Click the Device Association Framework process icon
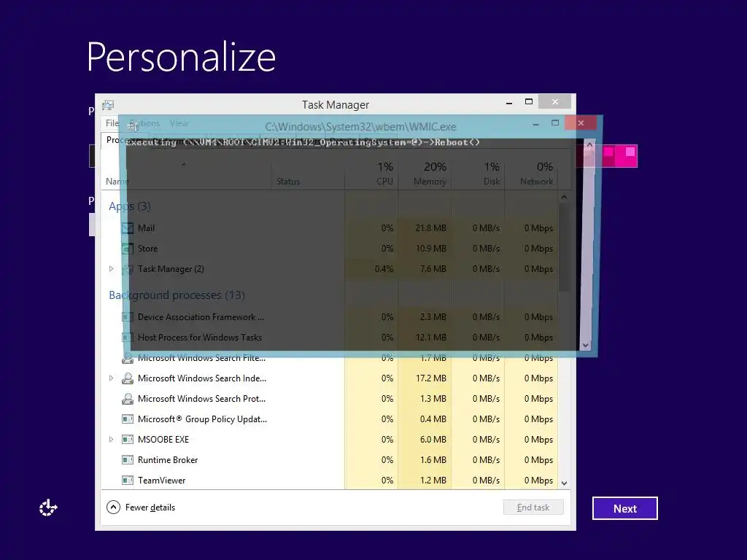Image resolution: width=747 pixels, height=560 pixels. (x=127, y=317)
